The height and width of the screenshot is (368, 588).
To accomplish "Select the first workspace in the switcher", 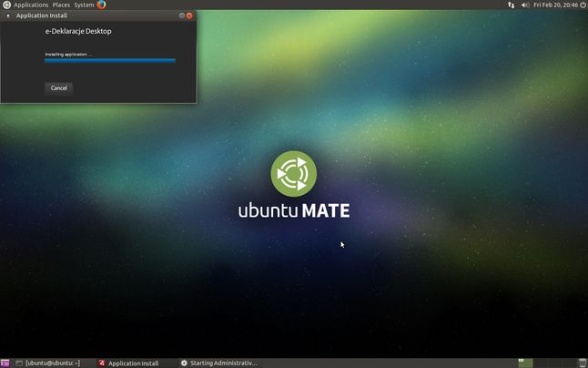I will (x=525, y=363).
